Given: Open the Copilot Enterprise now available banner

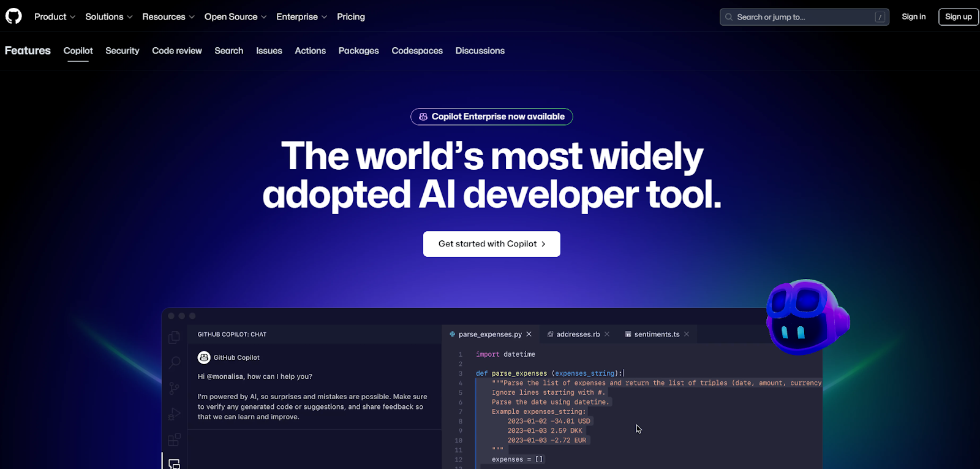Looking at the screenshot, I should (492, 116).
